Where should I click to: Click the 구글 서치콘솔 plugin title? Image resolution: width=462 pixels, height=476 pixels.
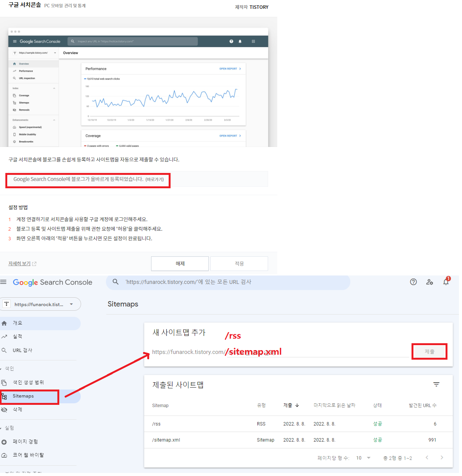[24, 5]
